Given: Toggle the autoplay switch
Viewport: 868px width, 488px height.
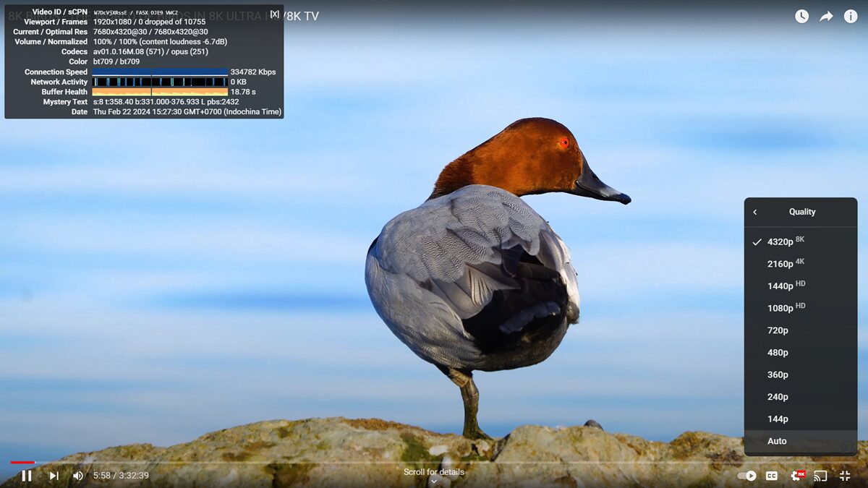Looking at the screenshot, I should tap(746, 476).
